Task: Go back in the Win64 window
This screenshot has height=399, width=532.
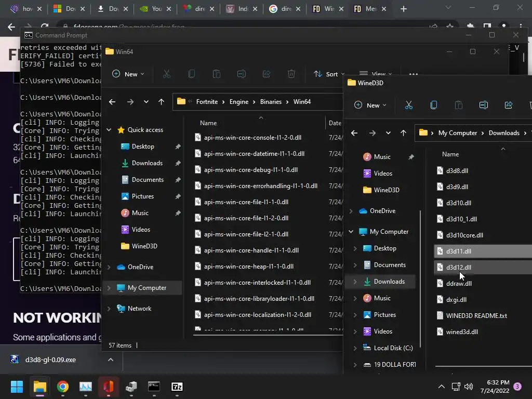Action: (112, 102)
